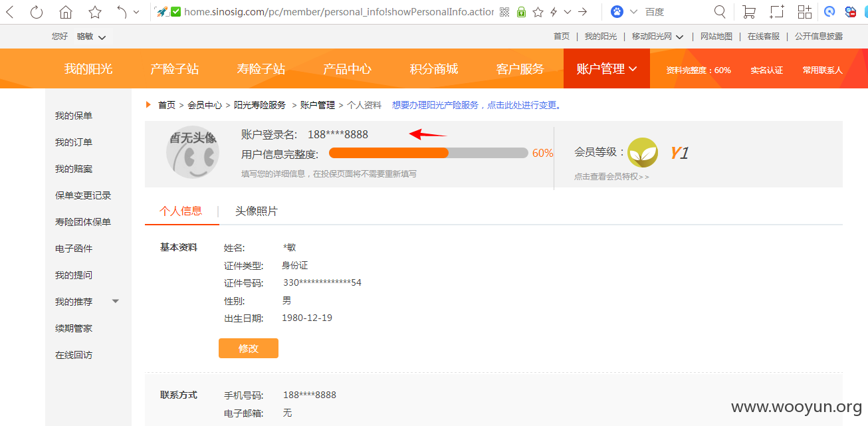Click Baidu paw search engine icon
Image resolution: width=868 pixels, height=426 pixels.
pyautogui.click(x=617, y=12)
